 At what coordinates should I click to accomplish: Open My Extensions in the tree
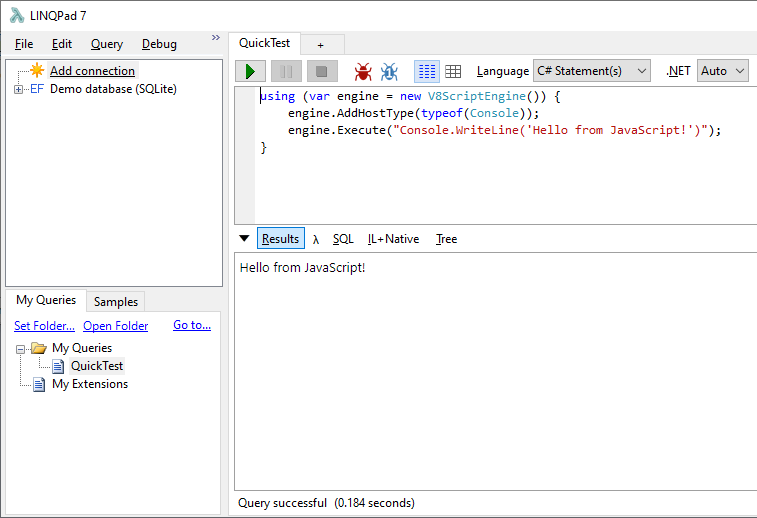pos(90,384)
